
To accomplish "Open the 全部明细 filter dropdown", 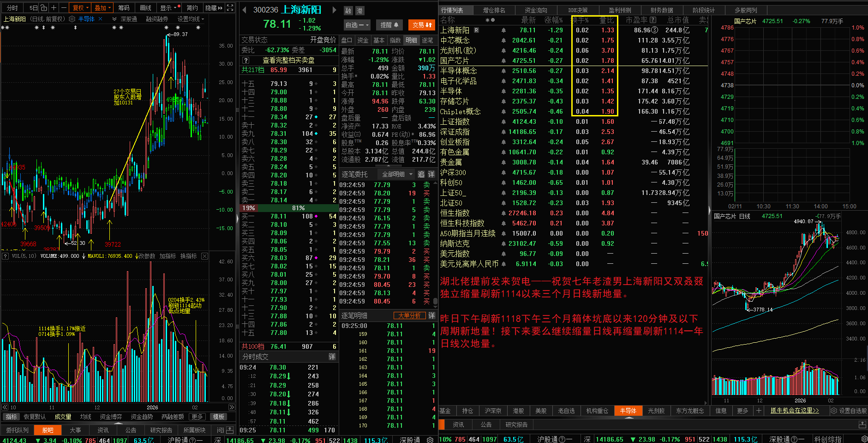I will tap(397, 174).
